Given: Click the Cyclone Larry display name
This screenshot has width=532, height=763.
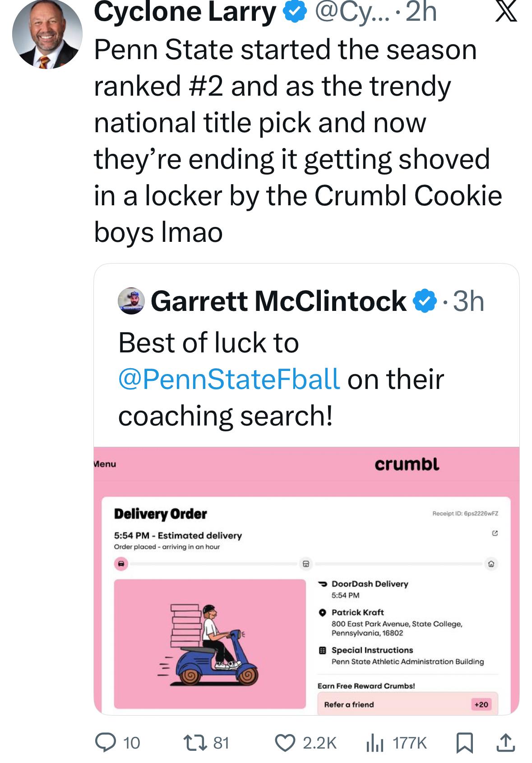Looking at the screenshot, I should click(185, 12).
